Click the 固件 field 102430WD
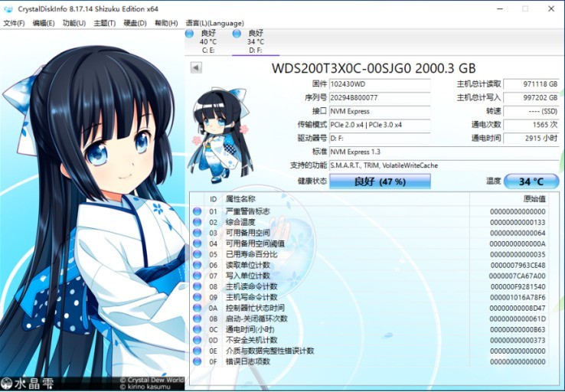 point(380,84)
